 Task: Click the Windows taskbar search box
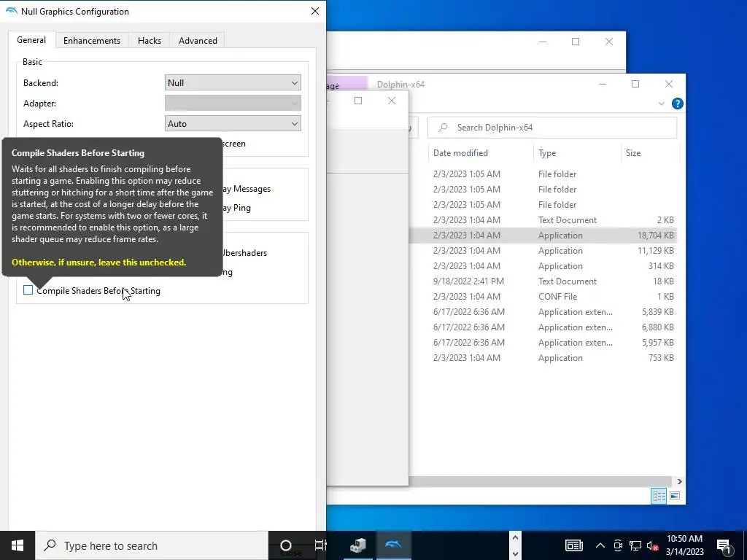coord(152,545)
